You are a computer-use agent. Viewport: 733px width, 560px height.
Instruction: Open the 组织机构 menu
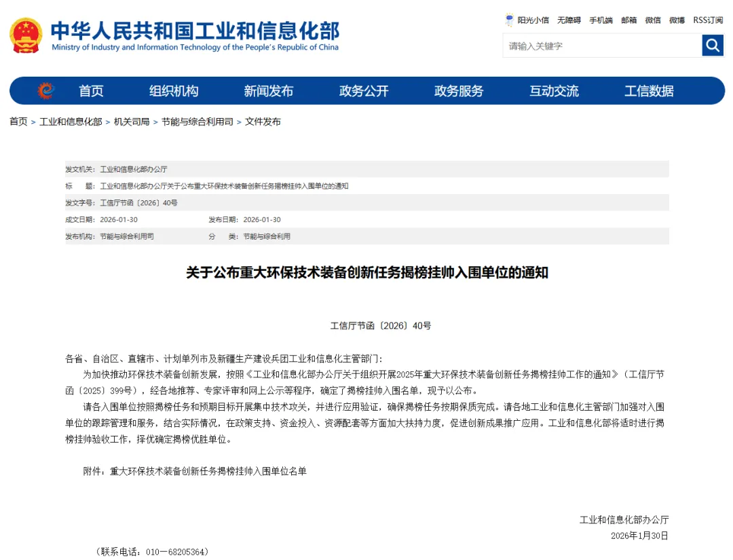[174, 90]
